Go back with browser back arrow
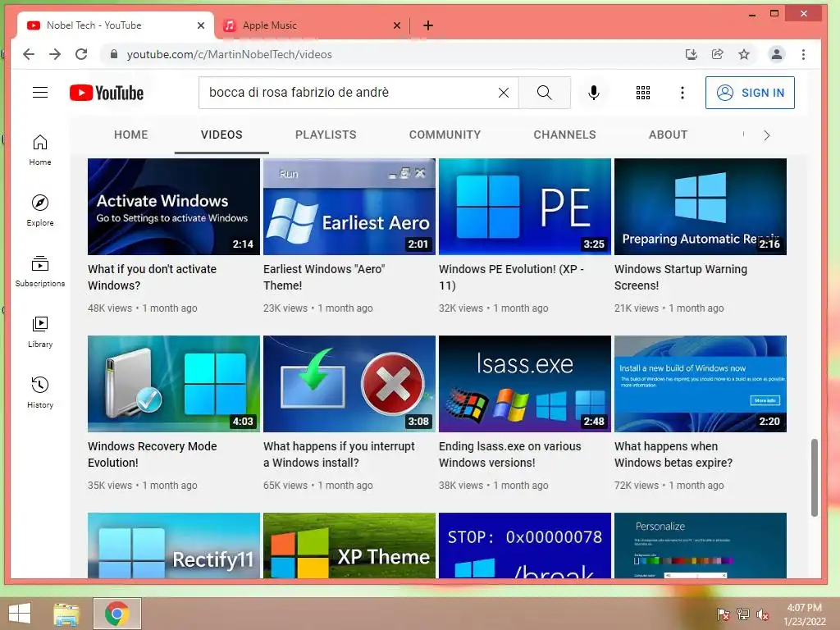Viewport: 840px width, 630px height. 29,54
